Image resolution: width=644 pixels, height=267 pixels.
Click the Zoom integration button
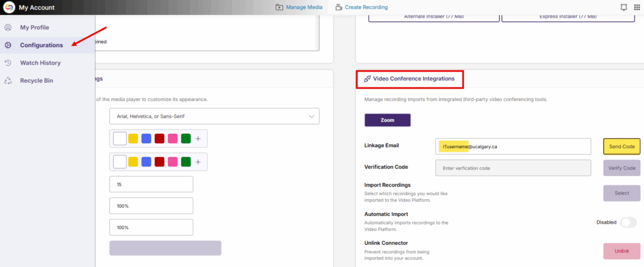point(387,120)
